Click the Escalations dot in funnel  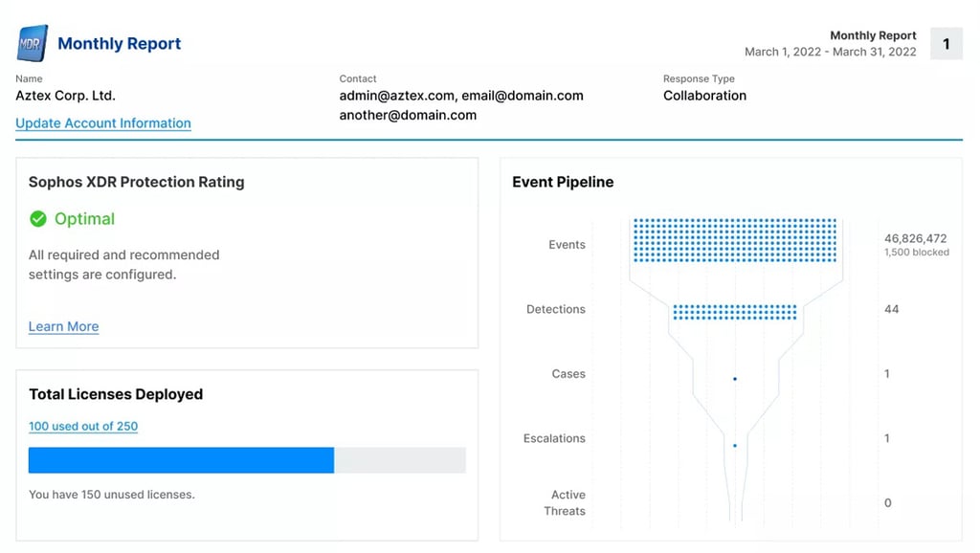[735, 445]
